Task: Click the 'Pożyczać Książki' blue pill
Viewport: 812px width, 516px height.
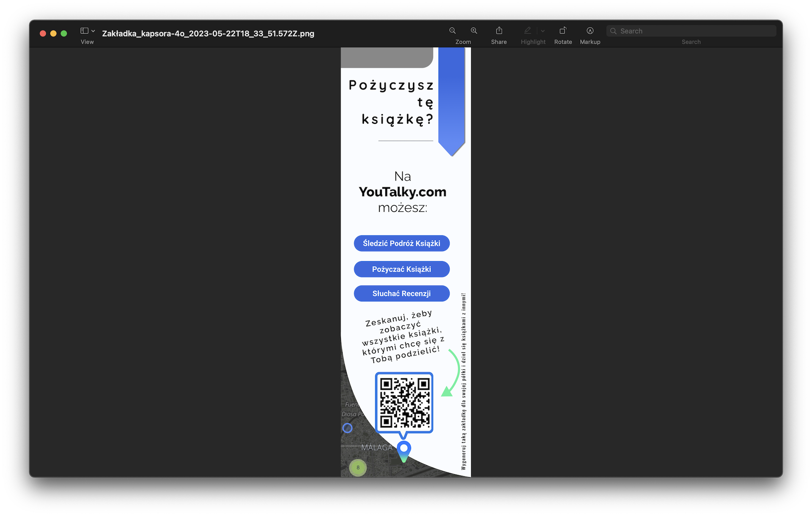Action: point(401,269)
